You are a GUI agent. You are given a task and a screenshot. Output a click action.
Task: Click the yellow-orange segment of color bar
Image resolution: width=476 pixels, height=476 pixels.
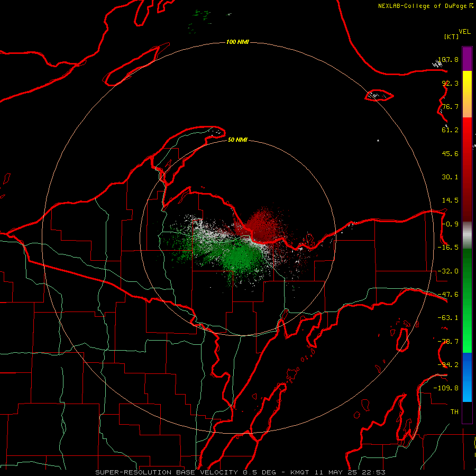[467, 94]
